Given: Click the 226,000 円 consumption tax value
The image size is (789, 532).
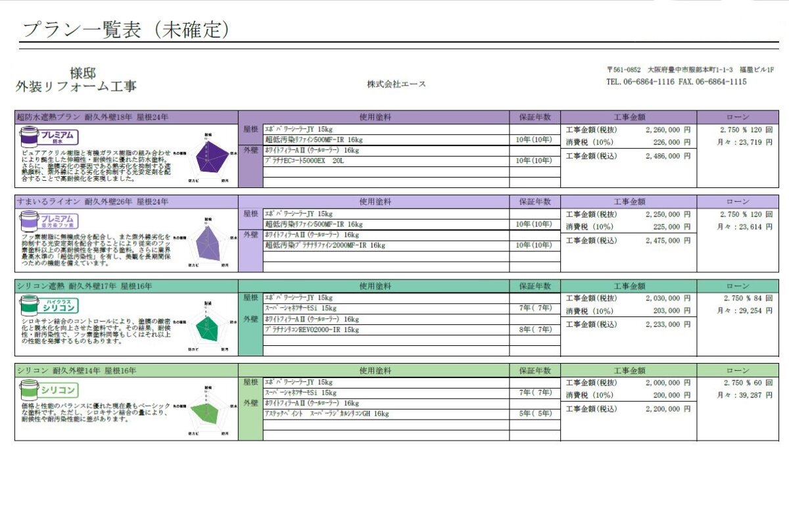Looking at the screenshot, I should 671,142.
